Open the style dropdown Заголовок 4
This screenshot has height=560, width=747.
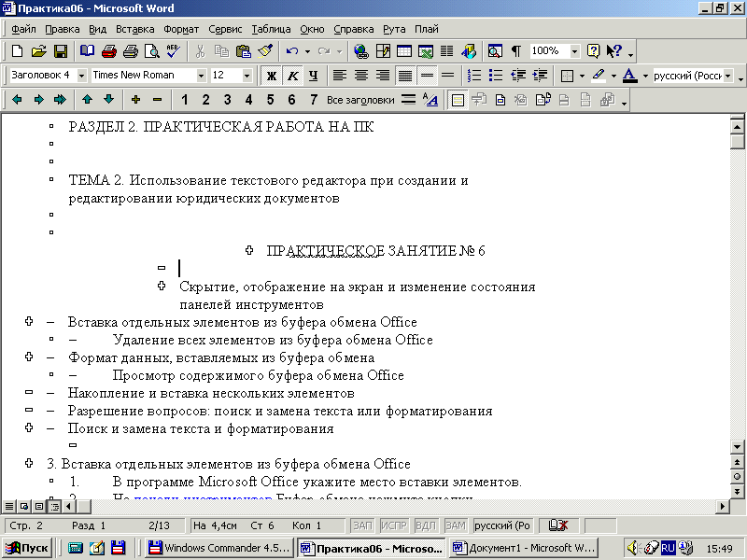tap(81, 76)
